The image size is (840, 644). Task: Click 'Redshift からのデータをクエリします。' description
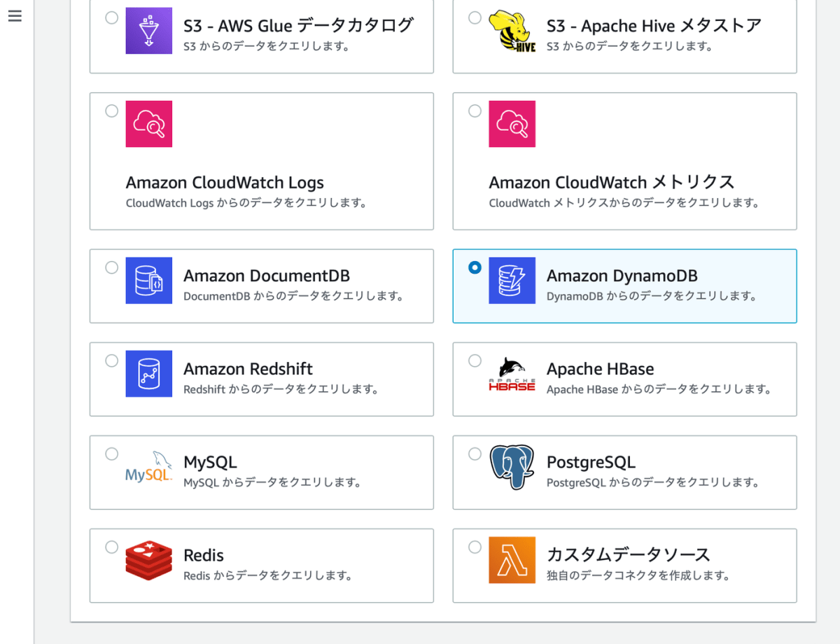point(281,389)
